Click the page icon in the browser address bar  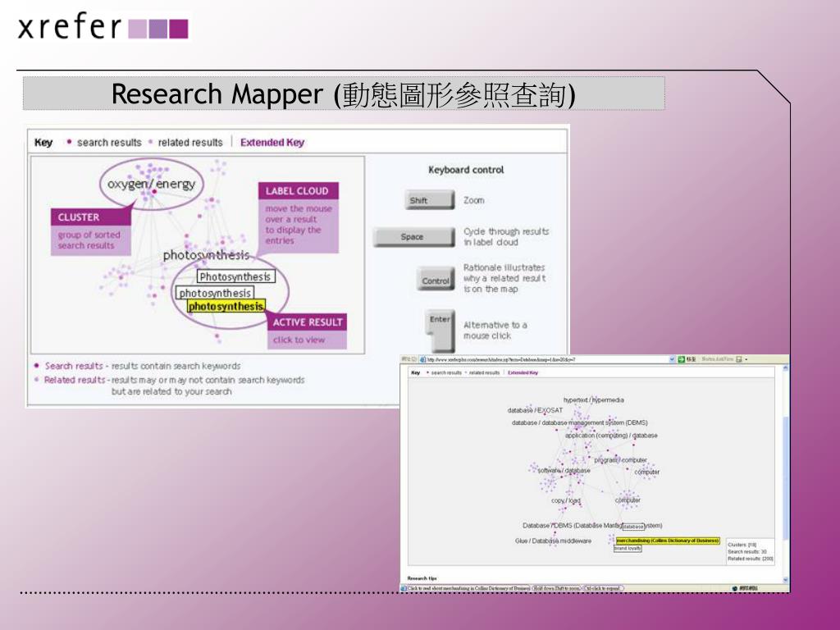(422, 359)
